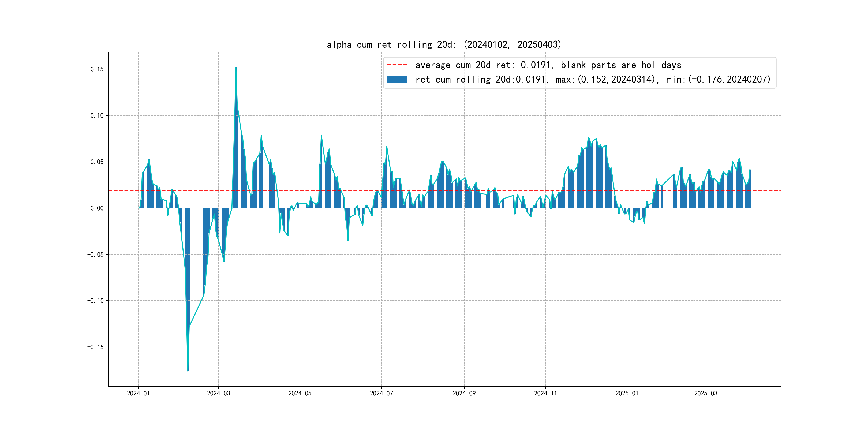Click the highest peak tip in March 2024
This screenshot has width=868, height=434.
coord(236,68)
